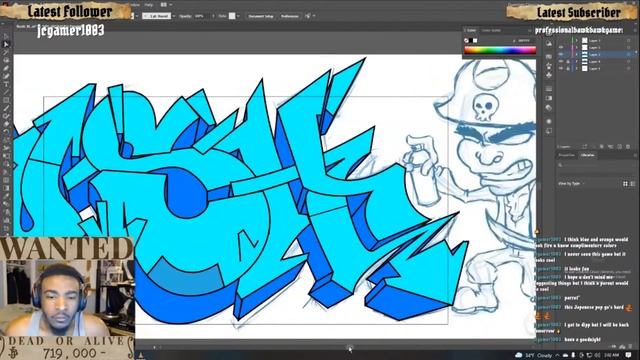640x360 pixels.
Task: Click target circle of highlighted layer
Action: click(x=629, y=54)
